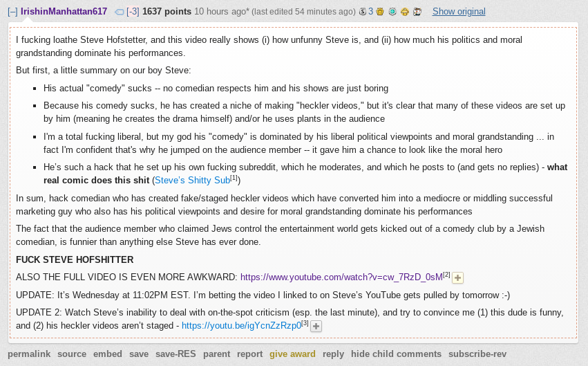
Task: Click the [-3] vote weight indicator
Action: pyautogui.click(x=133, y=12)
